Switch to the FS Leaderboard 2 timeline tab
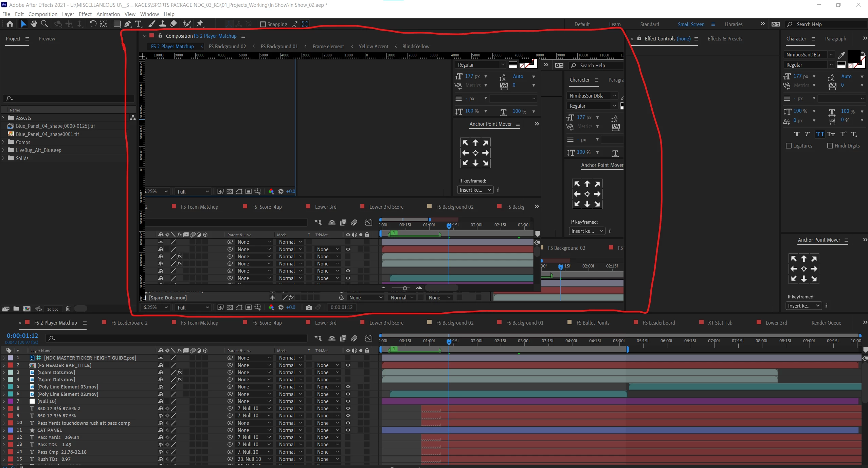 pyautogui.click(x=129, y=323)
